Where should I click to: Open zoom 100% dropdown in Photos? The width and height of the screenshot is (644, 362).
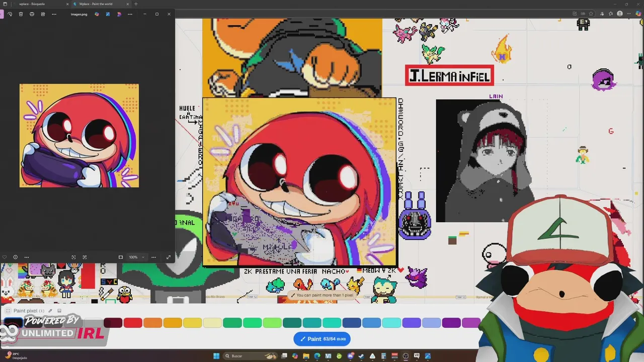pyautogui.click(x=136, y=257)
